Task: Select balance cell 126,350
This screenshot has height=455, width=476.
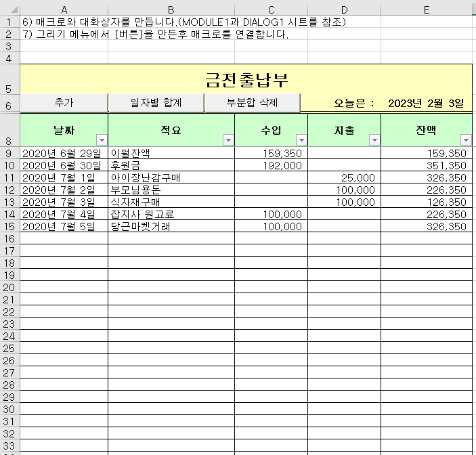Action: click(427, 202)
